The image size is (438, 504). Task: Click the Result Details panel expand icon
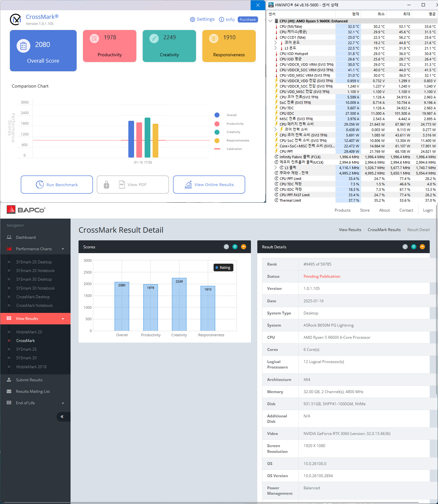pyautogui.click(x=405, y=247)
